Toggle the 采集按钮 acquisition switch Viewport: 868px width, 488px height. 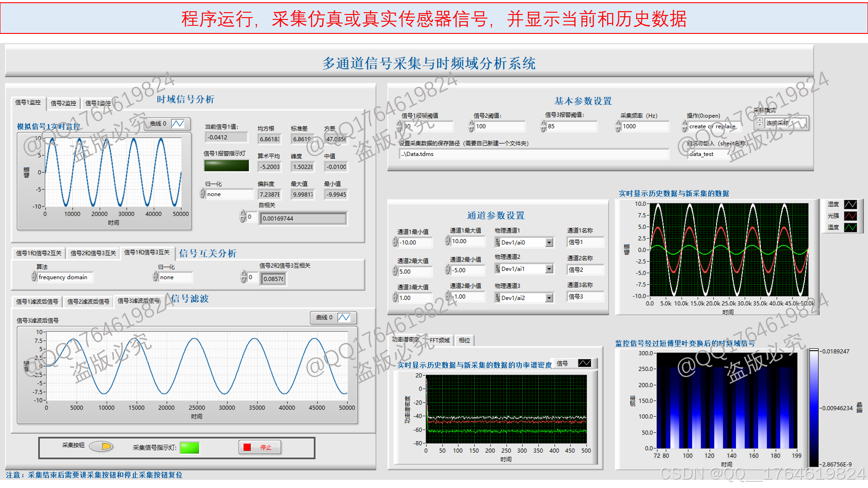(x=101, y=446)
